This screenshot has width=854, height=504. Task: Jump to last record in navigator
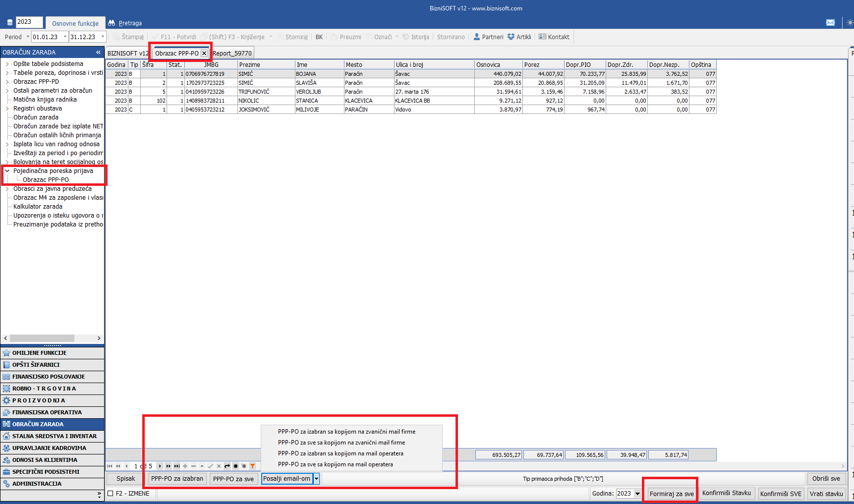pyautogui.click(x=177, y=466)
